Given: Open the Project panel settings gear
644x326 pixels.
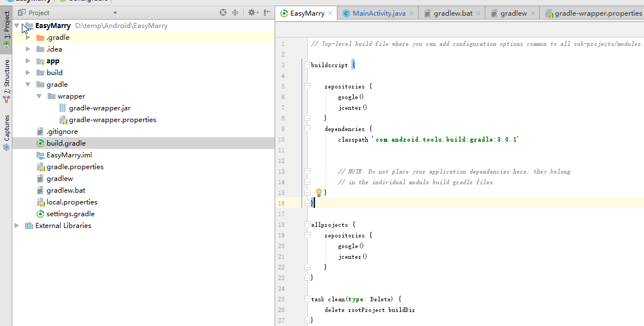Looking at the screenshot, I should click(x=251, y=12).
